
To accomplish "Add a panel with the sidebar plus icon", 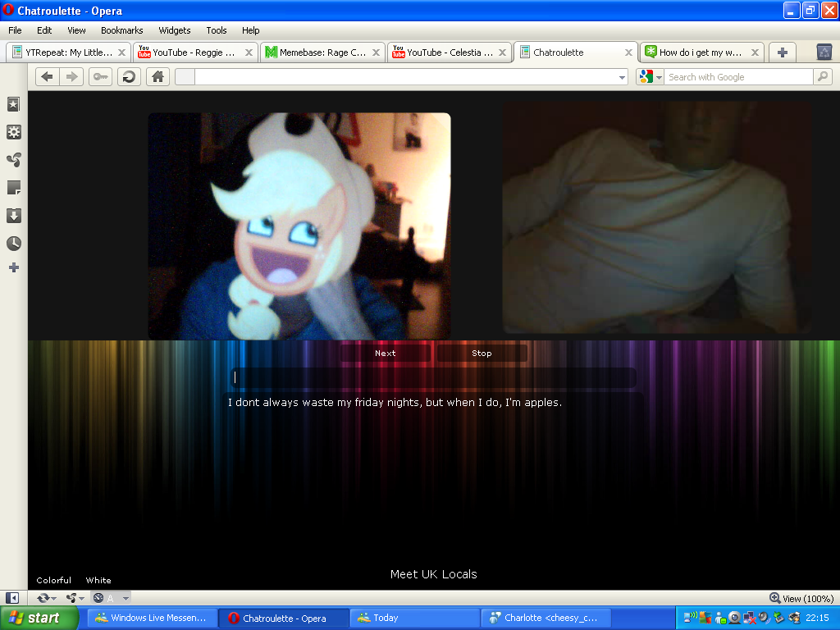I will point(13,267).
